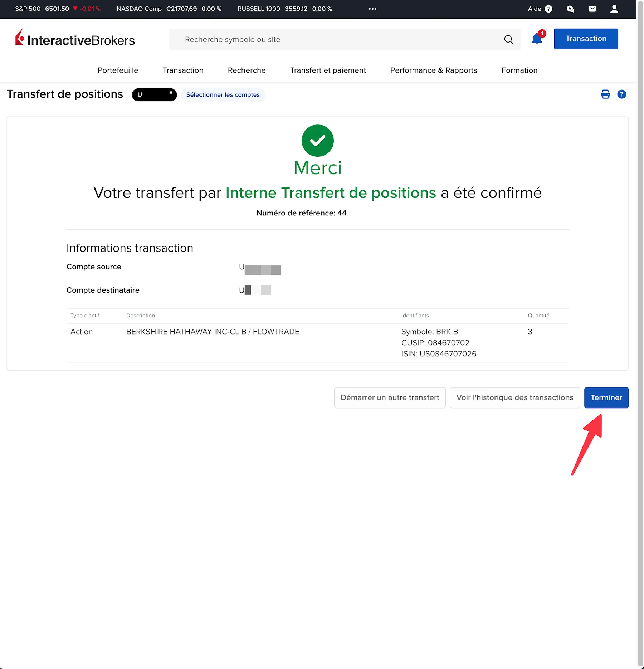Print the transfer confirmation page

[x=605, y=94]
